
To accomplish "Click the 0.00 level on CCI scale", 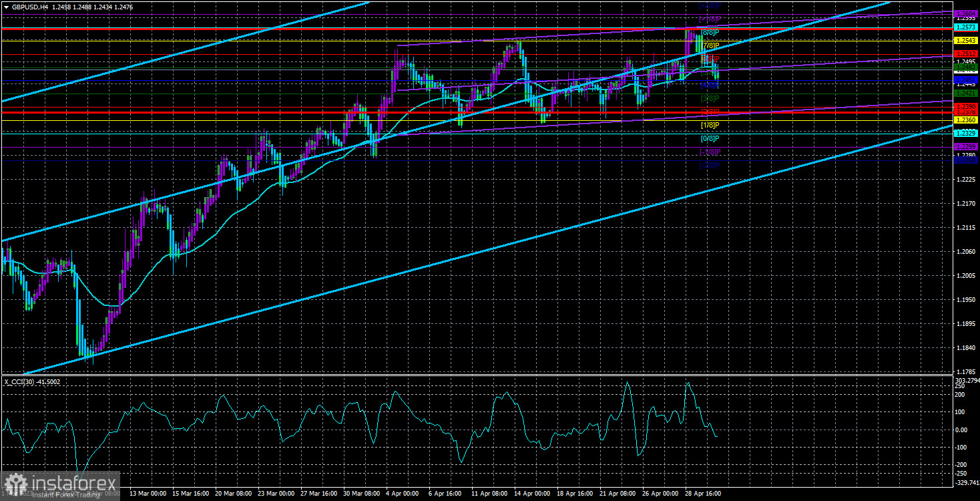I will pyautogui.click(x=961, y=430).
